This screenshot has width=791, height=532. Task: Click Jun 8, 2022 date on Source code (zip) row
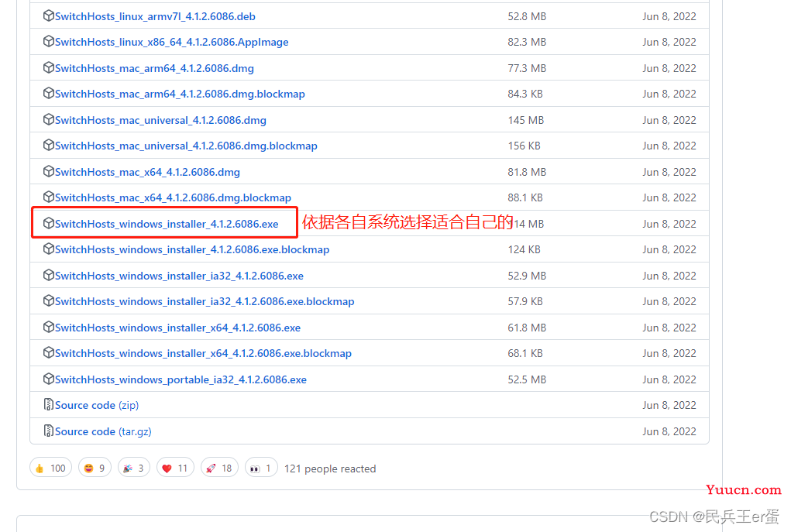coord(669,406)
